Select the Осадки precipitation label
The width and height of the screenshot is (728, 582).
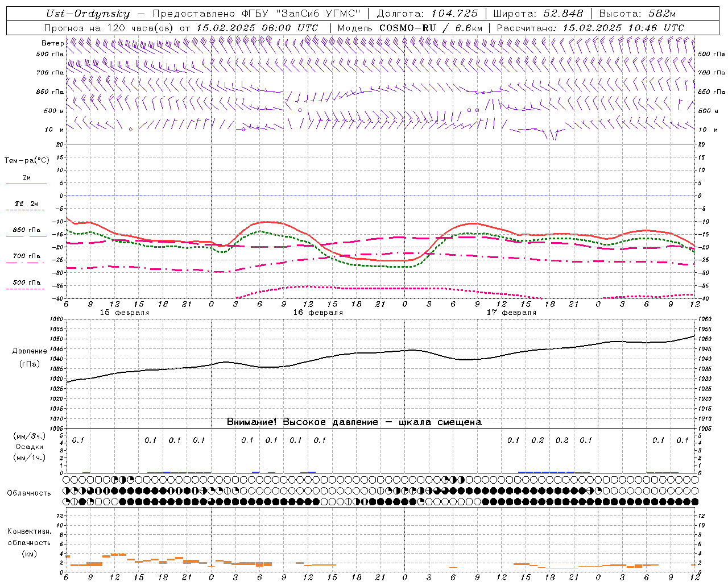(29, 447)
